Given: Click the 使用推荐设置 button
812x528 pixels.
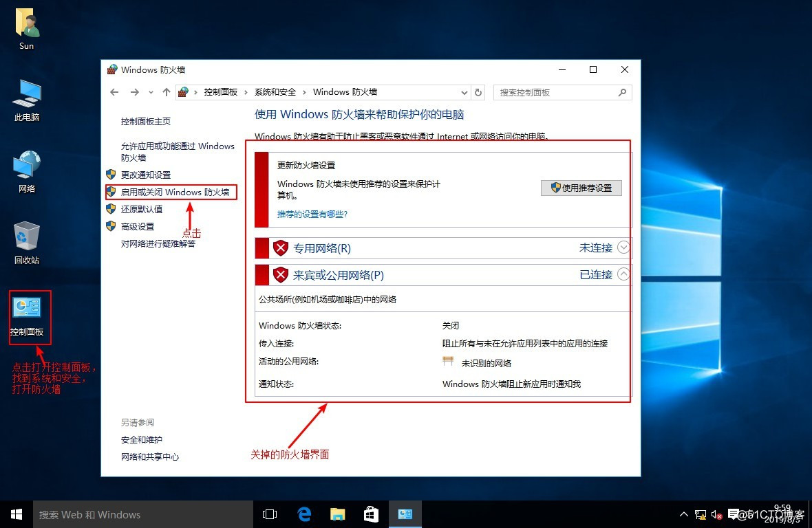Looking at the screenshot, I should click(x=581, y=188).
